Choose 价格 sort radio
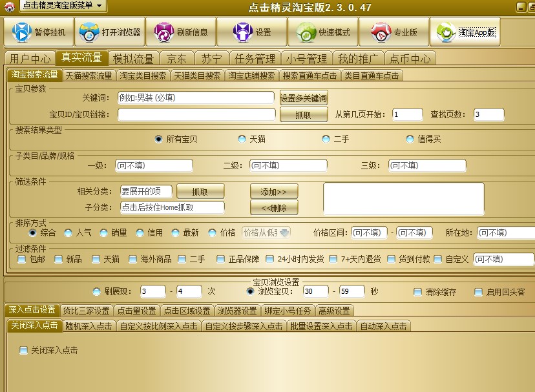535x392 pixels. tap(212, 233)
